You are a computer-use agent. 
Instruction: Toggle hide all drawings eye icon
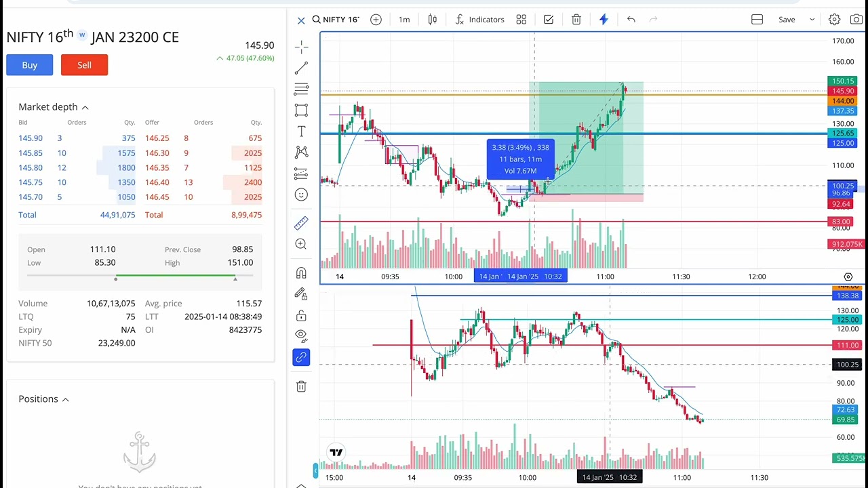302,335
